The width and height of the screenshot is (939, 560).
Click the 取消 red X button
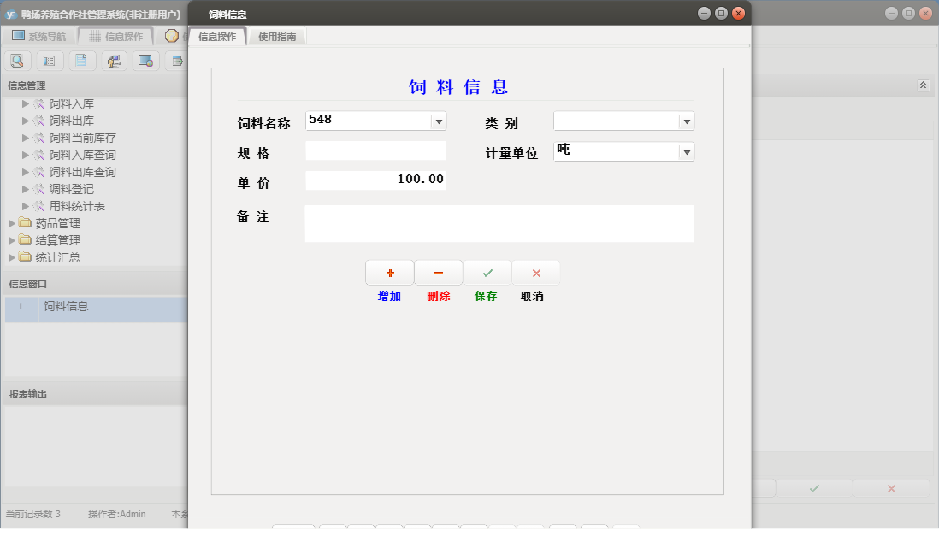(536, 273)
